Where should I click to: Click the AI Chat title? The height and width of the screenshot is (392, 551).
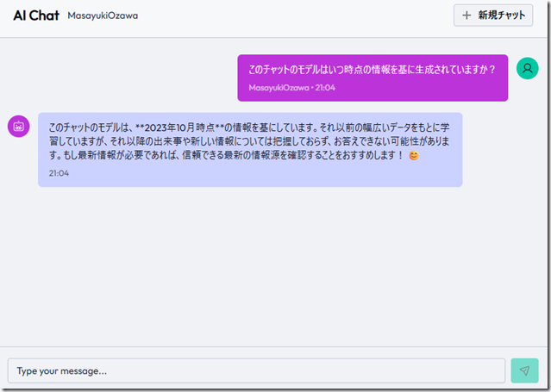tap(35, 16)
